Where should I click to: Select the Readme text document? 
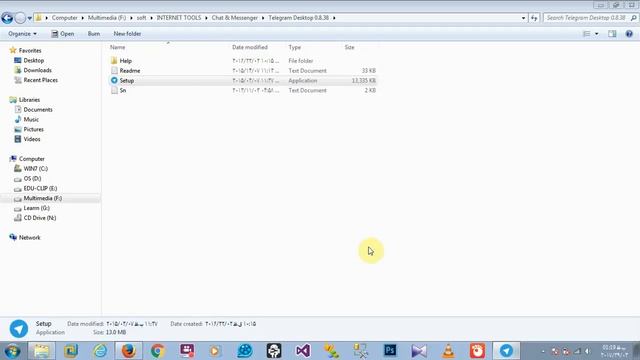(130, 71)
